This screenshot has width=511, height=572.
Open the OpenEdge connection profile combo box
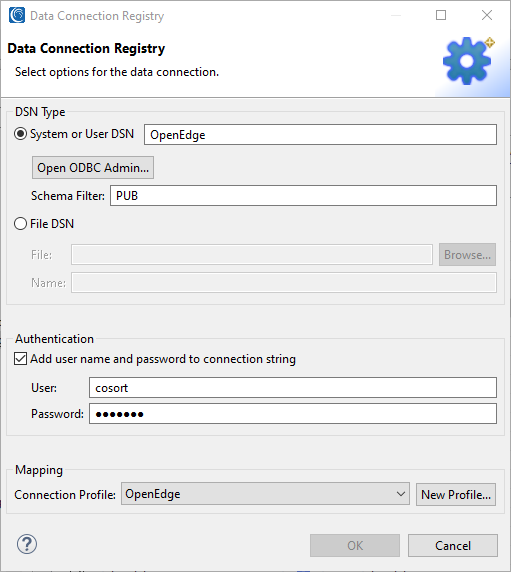click(265, 494)
